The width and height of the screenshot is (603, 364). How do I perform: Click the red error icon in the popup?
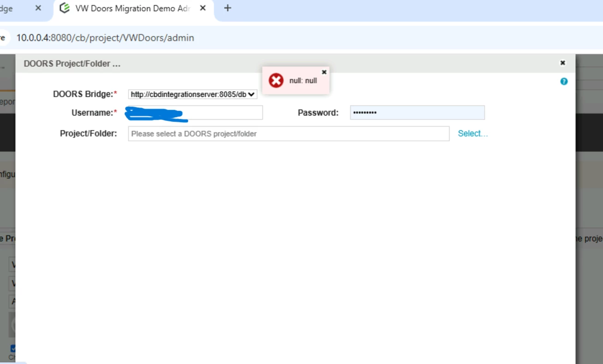click(276, 81)
